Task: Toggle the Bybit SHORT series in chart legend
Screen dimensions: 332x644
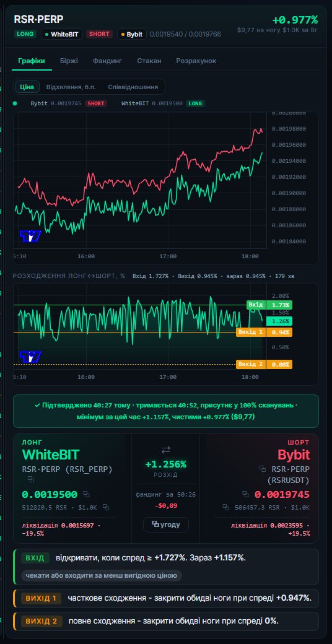Action: (x=69, y=103)
